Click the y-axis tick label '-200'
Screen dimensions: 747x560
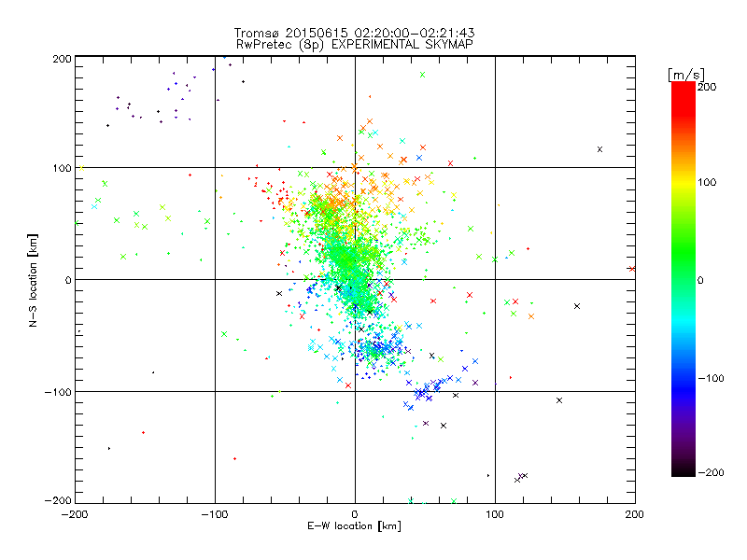coord(58,500)
